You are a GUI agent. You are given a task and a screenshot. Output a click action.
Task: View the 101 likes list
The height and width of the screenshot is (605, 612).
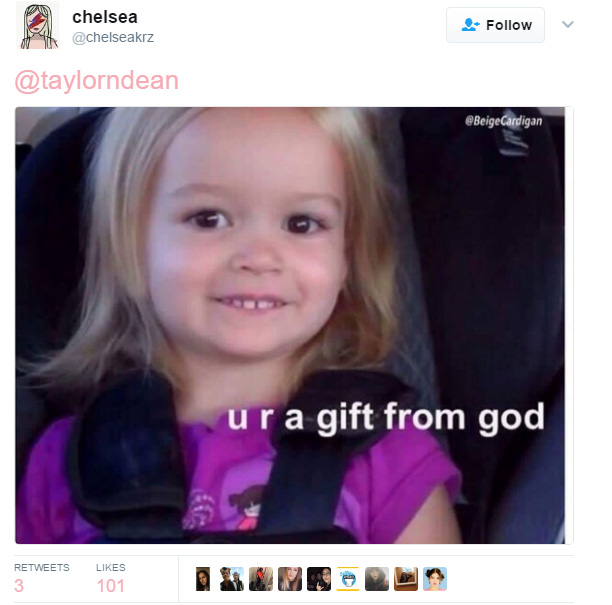click(x=110, y=580)
